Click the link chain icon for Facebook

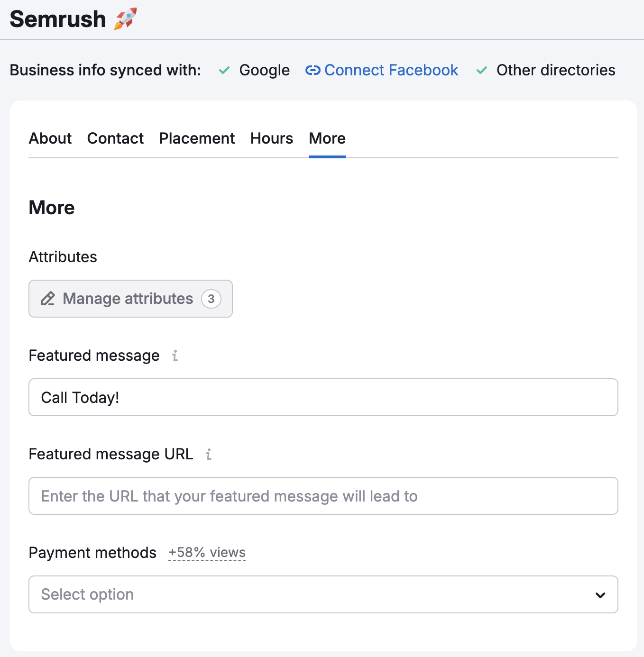pos(313,71)
